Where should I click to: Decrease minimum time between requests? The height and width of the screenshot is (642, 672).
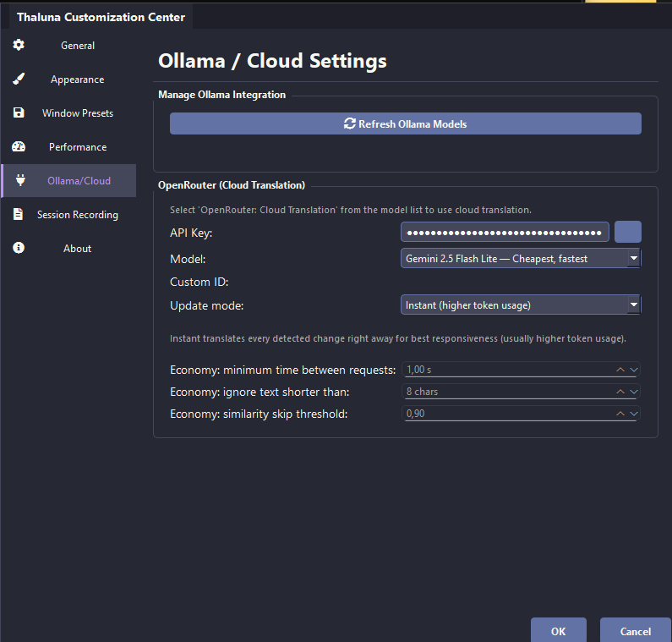[x=634, y=370]
